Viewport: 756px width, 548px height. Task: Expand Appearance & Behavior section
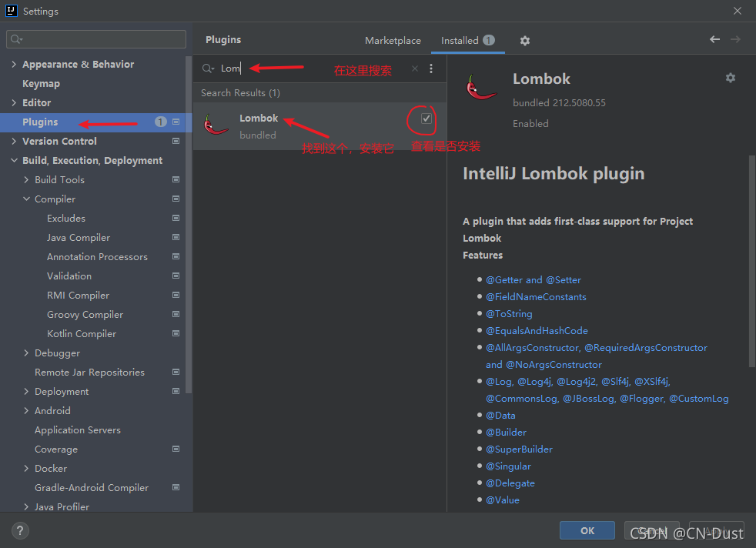click(x=14, y=64)
